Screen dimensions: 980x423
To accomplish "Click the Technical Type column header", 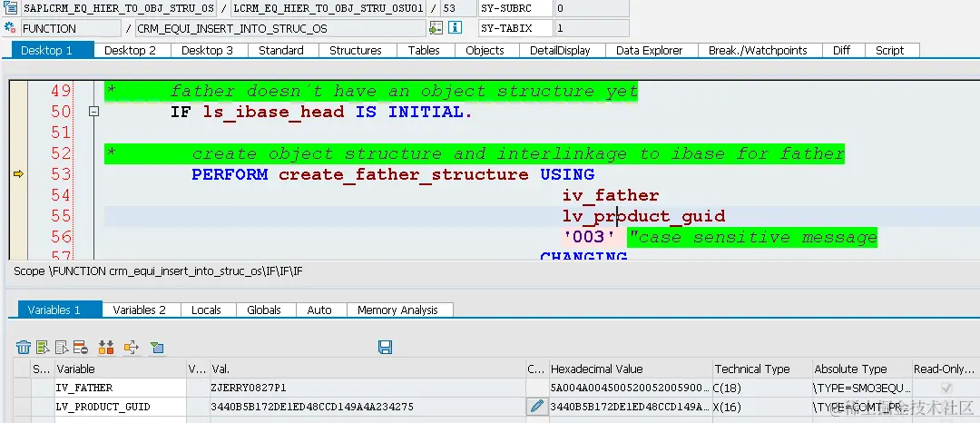I will 762,369.
